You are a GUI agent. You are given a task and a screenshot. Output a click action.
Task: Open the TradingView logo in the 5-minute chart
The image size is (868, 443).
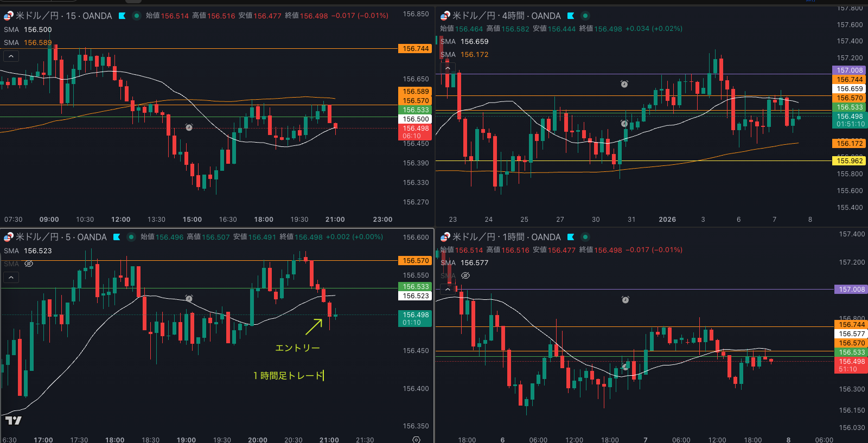pos(13,420)
